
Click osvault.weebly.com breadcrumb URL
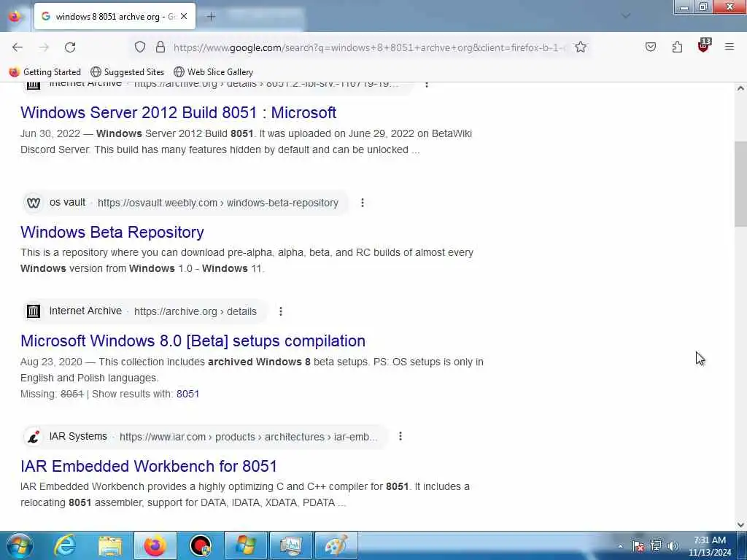217,203
